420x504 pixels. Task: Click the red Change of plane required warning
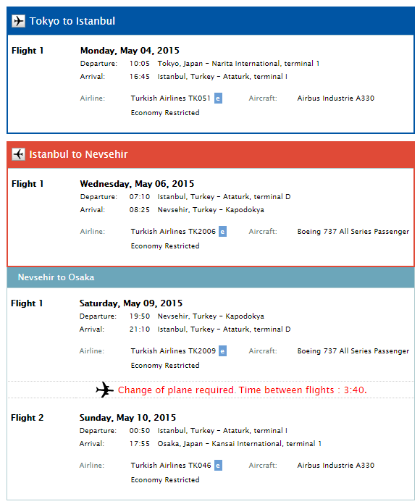[243, 390]
